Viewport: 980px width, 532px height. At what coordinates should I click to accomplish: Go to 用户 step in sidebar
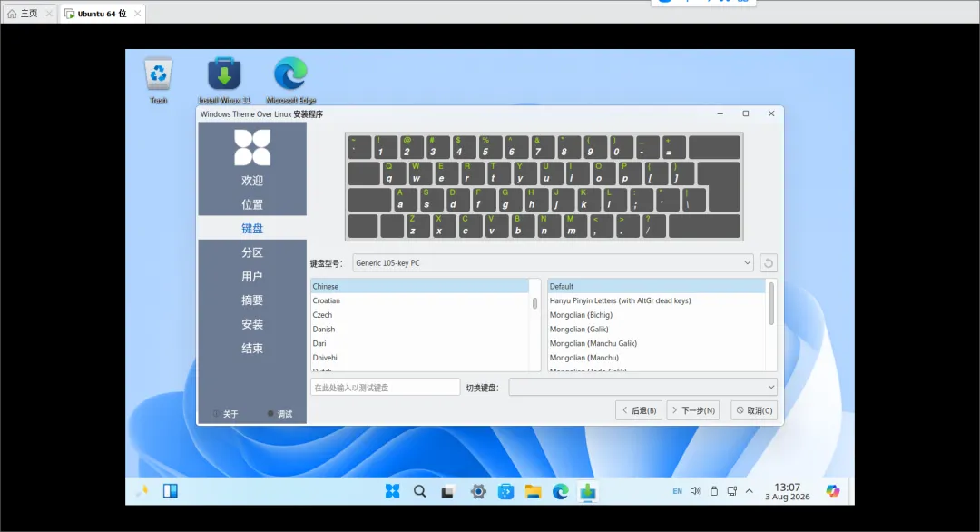pos(252,276)
